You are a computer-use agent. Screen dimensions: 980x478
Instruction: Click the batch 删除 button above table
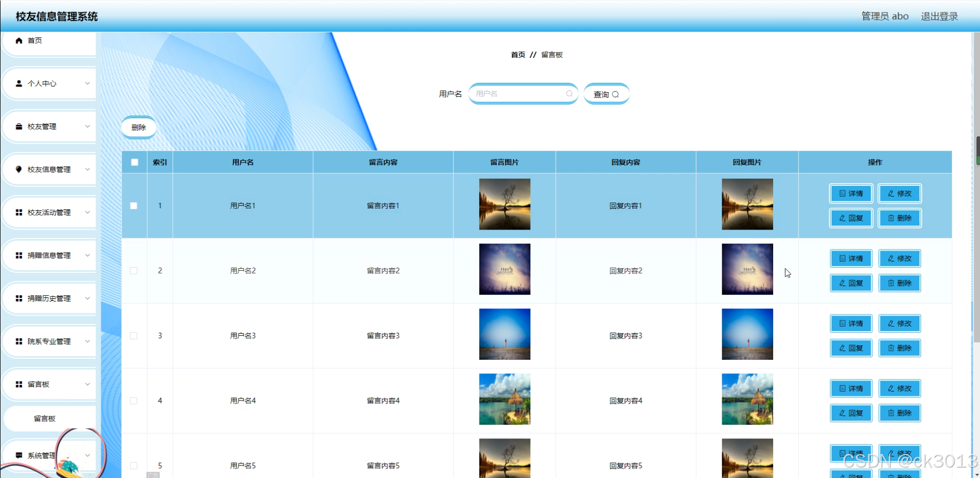(x=139, y=128)
